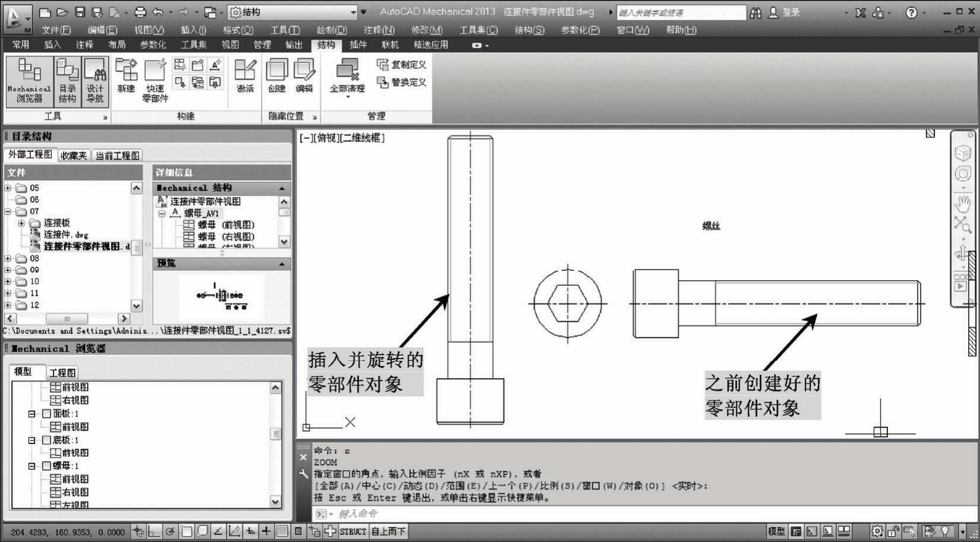Click the file tree horizontal scrollbar thumb
The image size is (980, 542).
pos(66,319)
